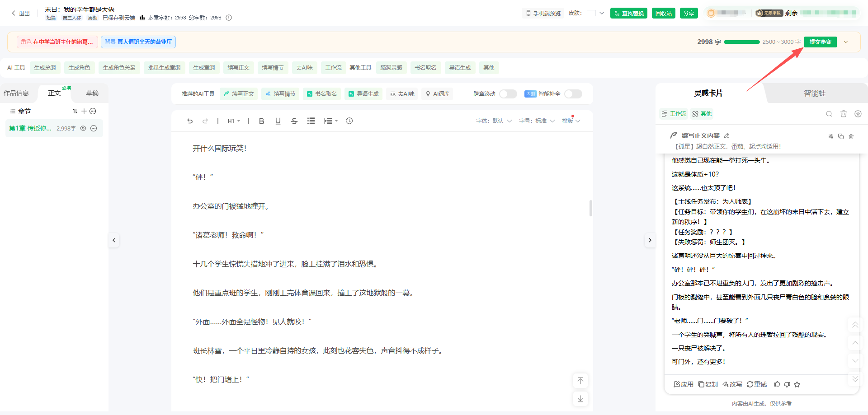Screen dimensions: 868x415
Task: Select the 第1章 chapter row
Action: pos(54,128)
